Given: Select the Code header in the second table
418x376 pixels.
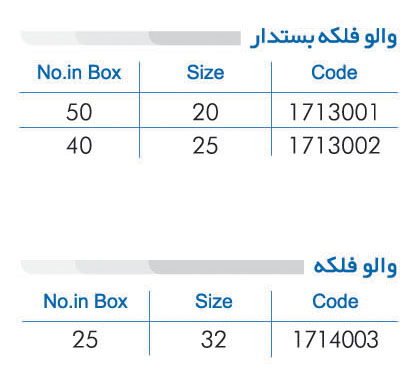Looking at the screenshot, I should pyautogui.click(x=335, y=301).
